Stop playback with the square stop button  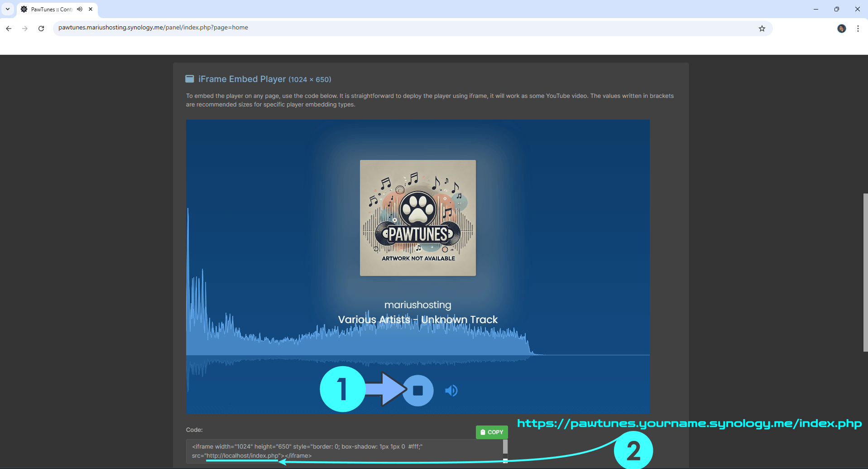point(418,391)
